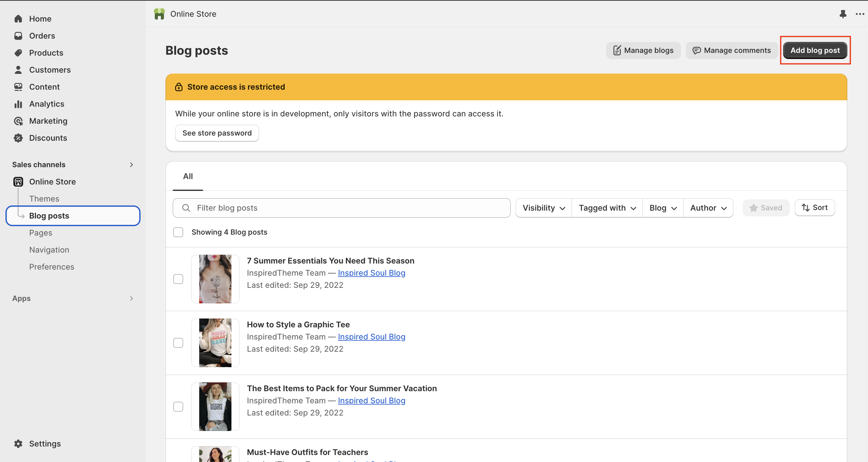Go to Pages in Online Store menu
The width and height of the screenshot is (868, 462).
click(x=40, y=233)
